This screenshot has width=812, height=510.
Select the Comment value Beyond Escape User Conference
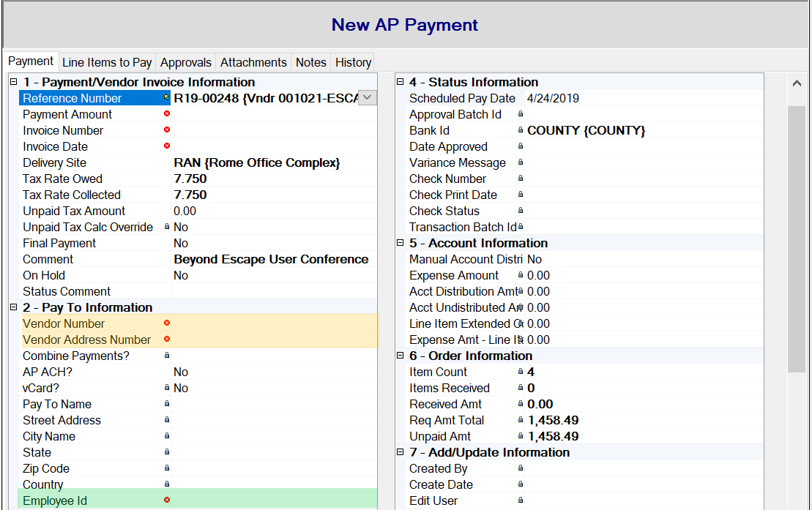pos(271,259)
